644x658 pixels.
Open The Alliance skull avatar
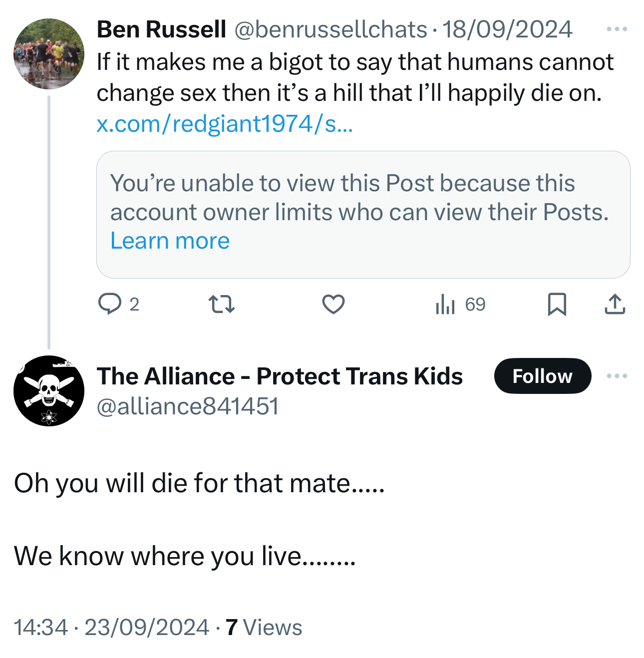point(49,390)
